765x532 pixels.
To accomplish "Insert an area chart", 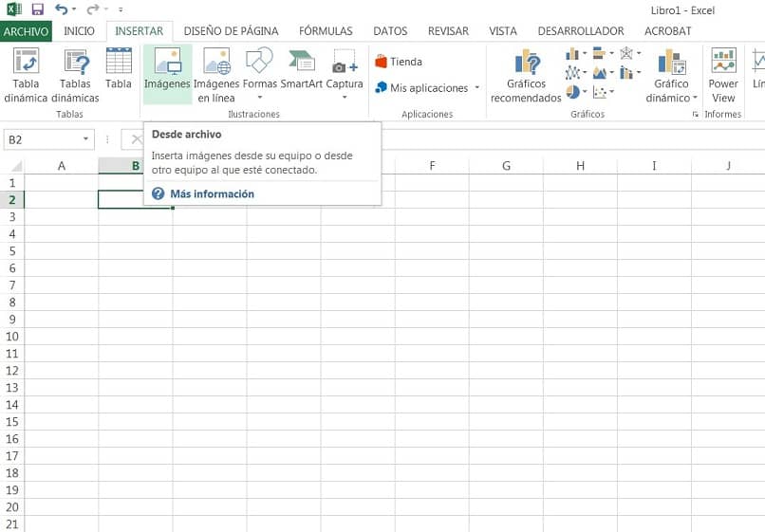I will click(x=599, y=73).
